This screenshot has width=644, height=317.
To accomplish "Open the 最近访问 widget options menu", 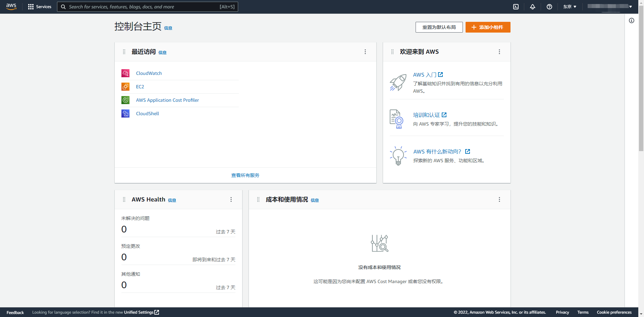I will tap(365, 52).
